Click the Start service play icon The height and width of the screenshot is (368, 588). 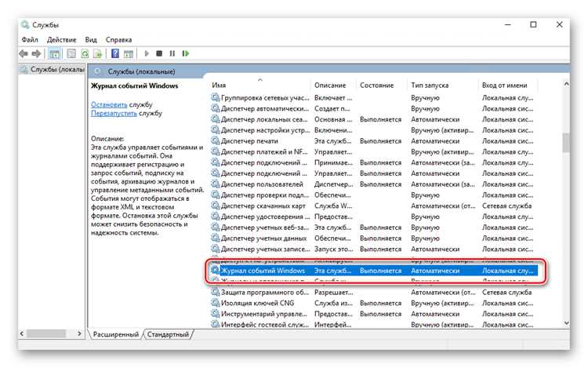point(147,53)
